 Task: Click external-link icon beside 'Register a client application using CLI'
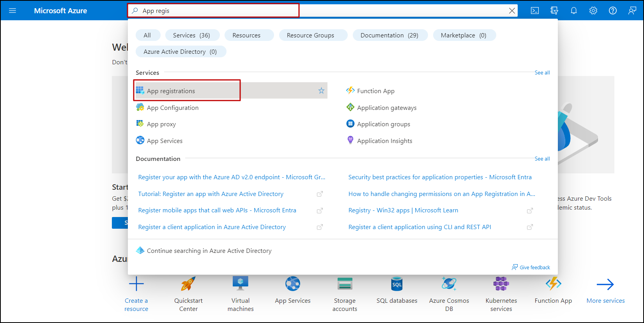[x=530, y=227]
